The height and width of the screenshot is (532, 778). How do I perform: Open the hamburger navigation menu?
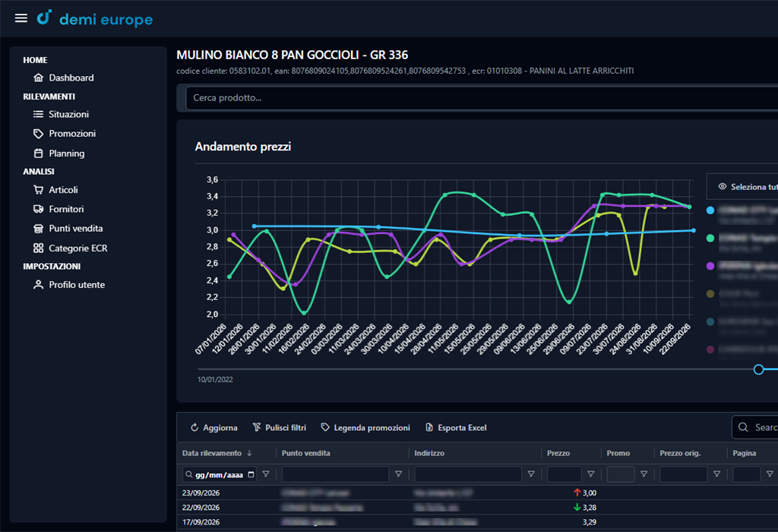pyautogui.click(x=21, y=18)
